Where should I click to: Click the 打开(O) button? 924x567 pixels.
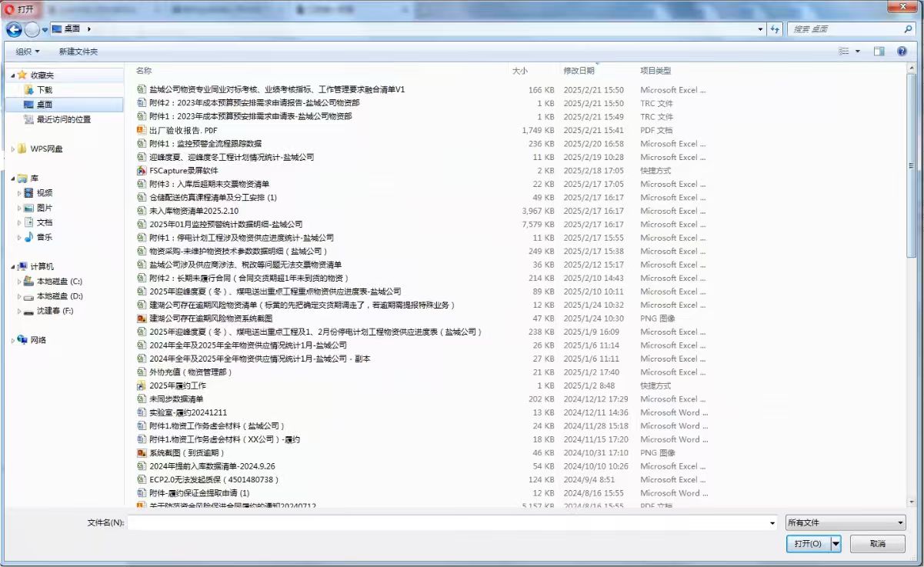coord(807,544)
